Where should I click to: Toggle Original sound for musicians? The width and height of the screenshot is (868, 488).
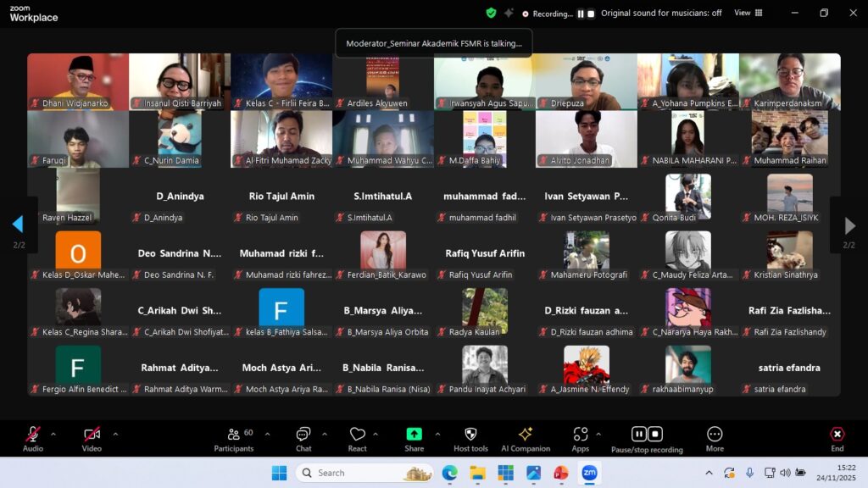[661, 13]
